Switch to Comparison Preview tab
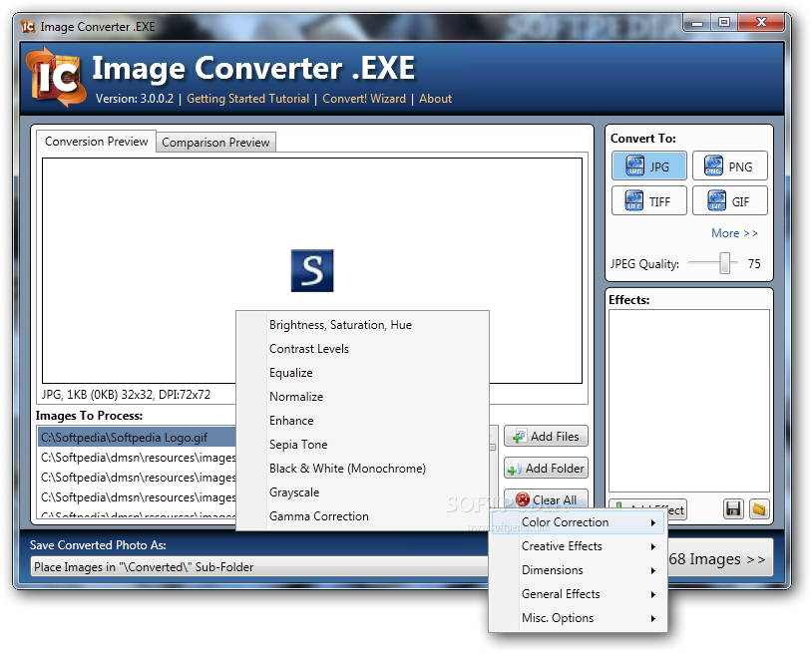The width and height of the screenshot is (812, 653). click(215, 143)
